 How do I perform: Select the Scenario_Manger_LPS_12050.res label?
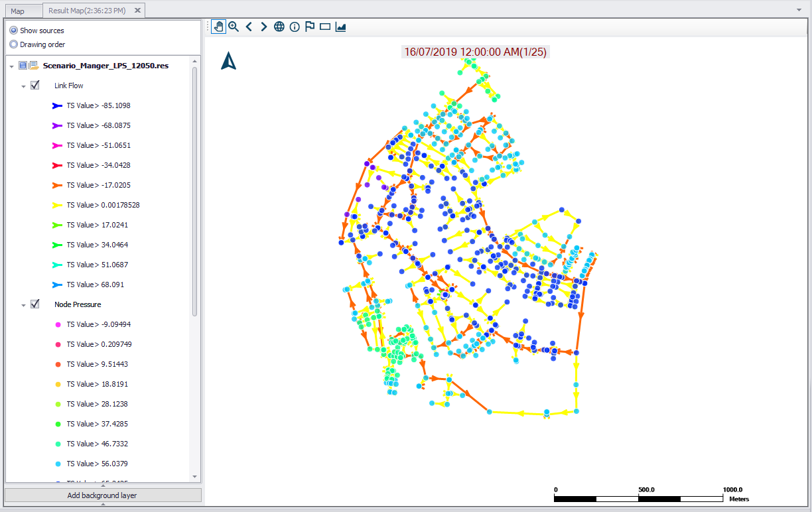105,66
